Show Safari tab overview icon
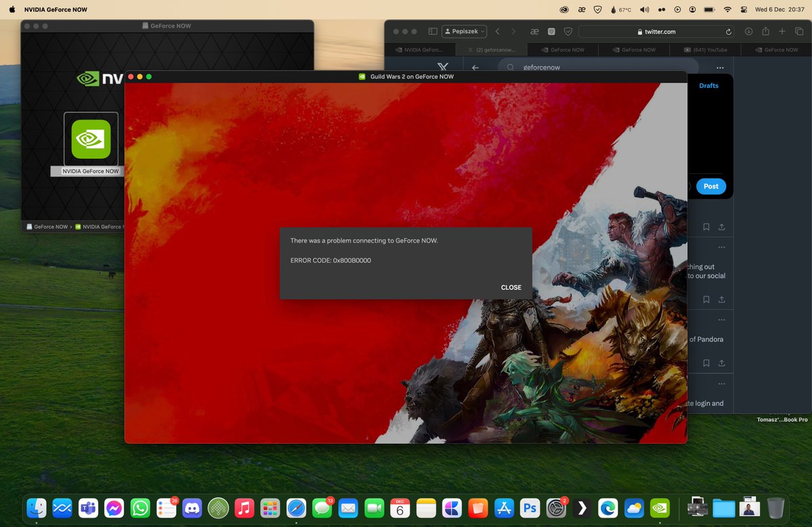The width and height of the screenshot is (812, 527). click(x=799, y=32)
